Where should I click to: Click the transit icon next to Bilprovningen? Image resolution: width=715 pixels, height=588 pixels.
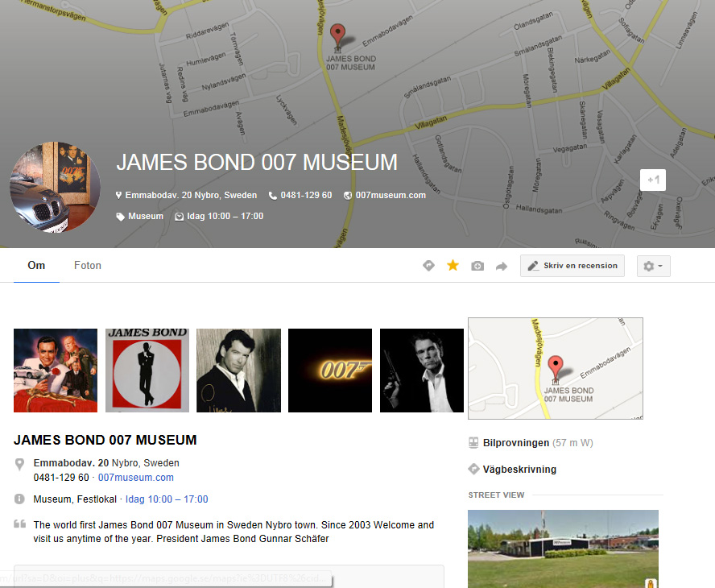point(473,442)
